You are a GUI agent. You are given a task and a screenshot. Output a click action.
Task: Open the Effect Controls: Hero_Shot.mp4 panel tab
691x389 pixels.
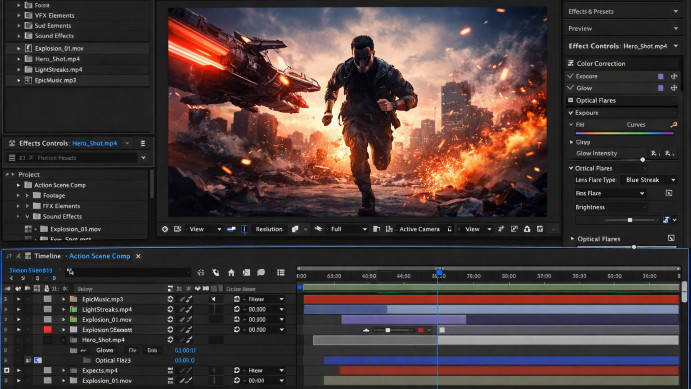point(618,46)
